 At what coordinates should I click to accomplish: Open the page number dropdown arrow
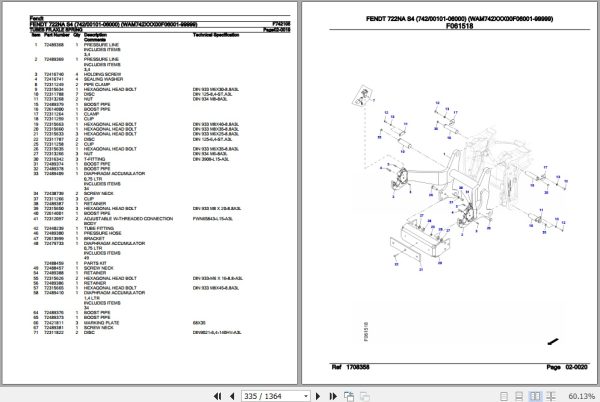pos(306,396)
